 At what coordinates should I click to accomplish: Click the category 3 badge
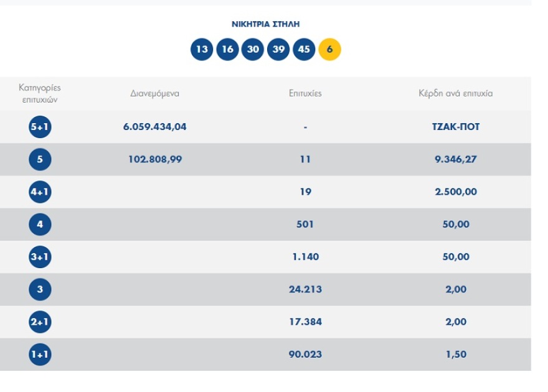pyautogui.click(x=40, y=289)
